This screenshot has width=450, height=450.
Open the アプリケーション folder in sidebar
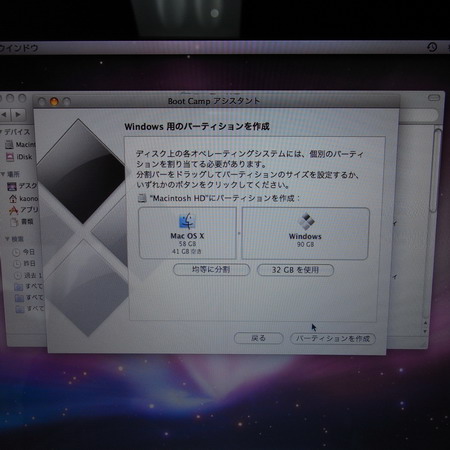23,210
